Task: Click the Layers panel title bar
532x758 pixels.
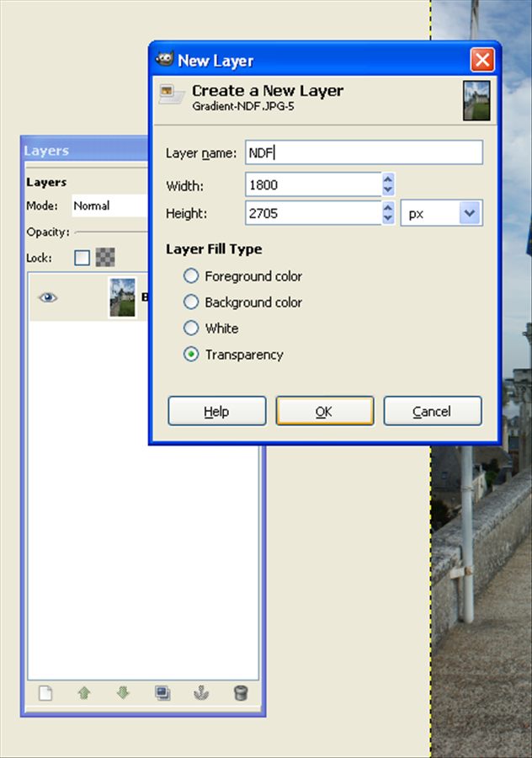Action: pos(85,151)
